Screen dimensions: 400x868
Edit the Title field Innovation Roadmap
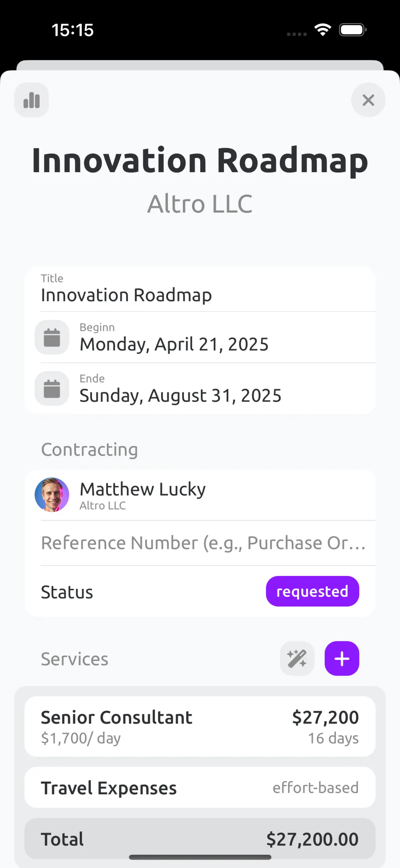coord(200,289)
